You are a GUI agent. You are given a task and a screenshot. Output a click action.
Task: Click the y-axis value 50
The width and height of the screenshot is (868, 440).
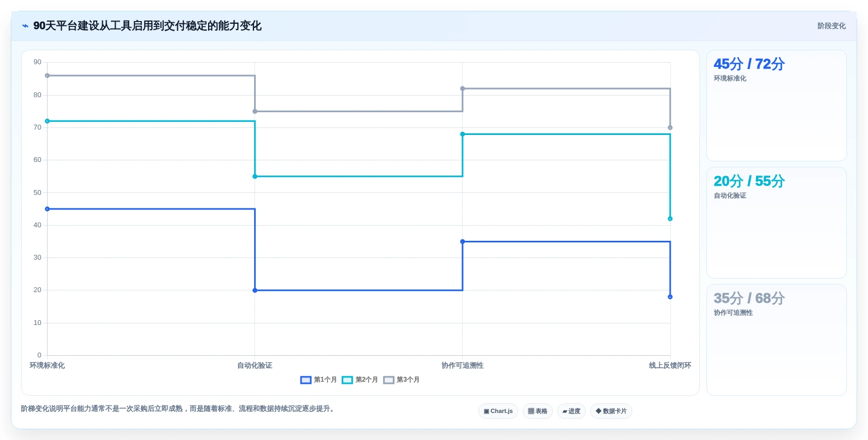coord(37,192)
